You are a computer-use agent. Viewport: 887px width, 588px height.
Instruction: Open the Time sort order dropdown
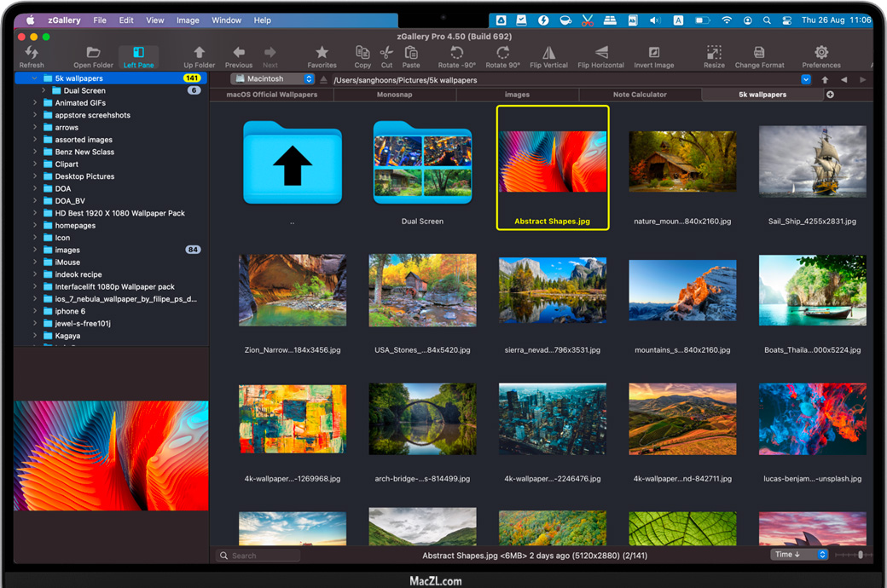tap(799, 555)
